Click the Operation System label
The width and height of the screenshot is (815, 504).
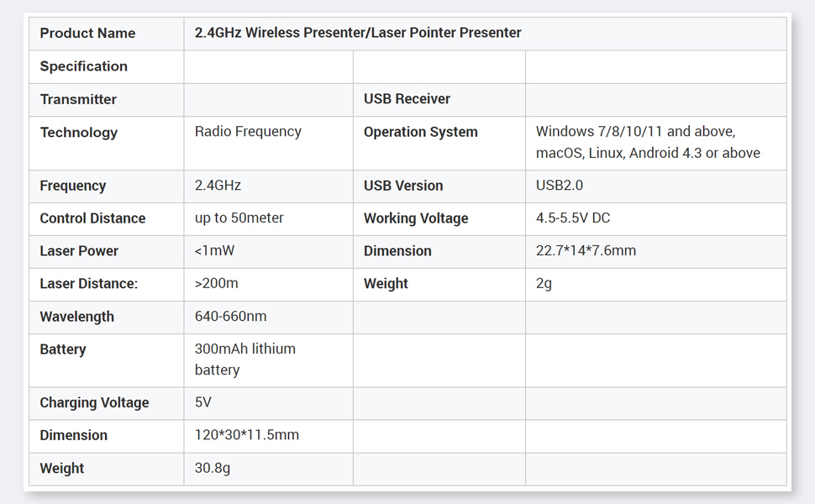pos(420,132)
